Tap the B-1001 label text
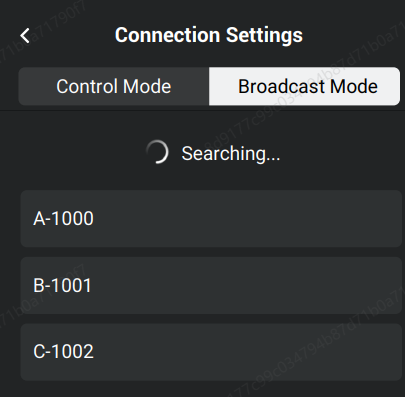The height and width of the screenshot is (397, 405). point(62,285)
